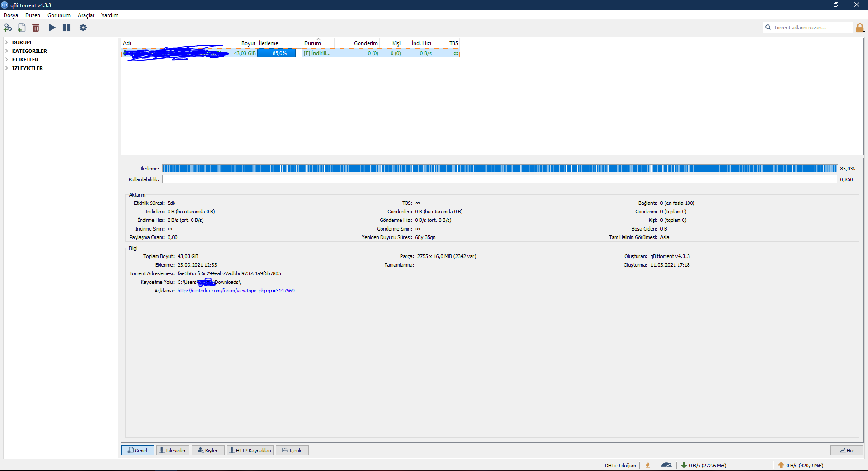
Task: Expand the İZLEYICILER tree section
Action: (7, 68)
